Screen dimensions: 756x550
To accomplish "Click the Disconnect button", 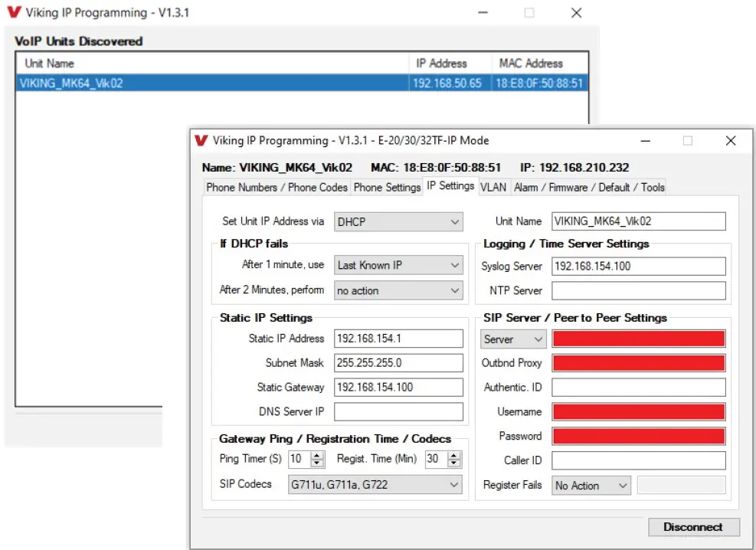I will tap(693, 527).
